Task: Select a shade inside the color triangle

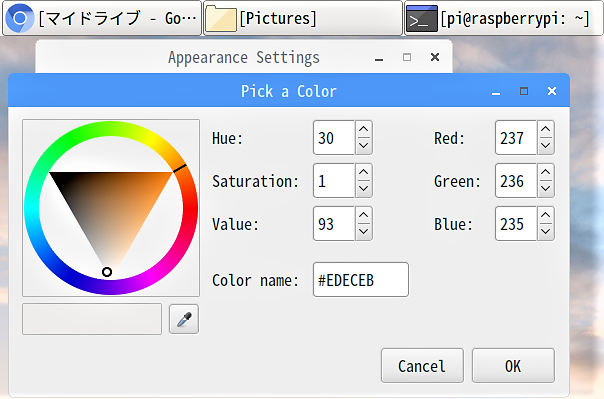Action: (111, 208)
